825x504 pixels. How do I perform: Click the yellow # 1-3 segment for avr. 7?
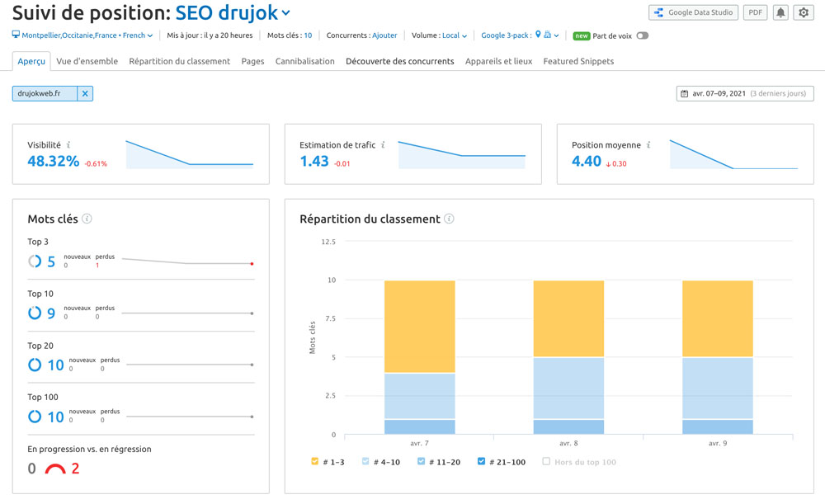pyautogui.click(x=419, y=327)
